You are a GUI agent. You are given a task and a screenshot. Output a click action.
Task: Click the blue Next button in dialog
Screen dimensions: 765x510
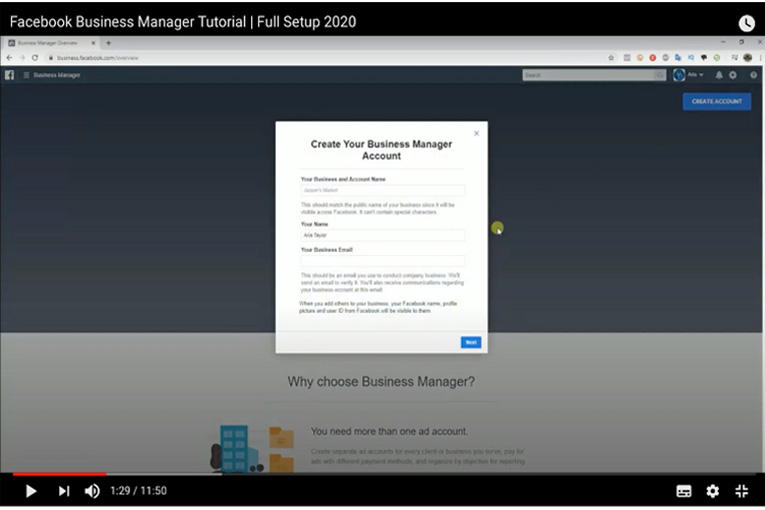pyautogui.click(x=471, y=342)
